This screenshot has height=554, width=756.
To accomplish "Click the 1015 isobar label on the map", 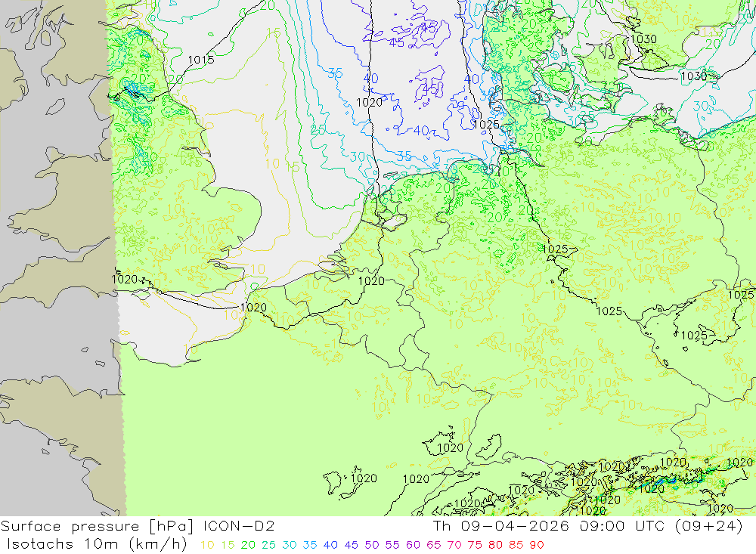I will click(x=201, y=60).
